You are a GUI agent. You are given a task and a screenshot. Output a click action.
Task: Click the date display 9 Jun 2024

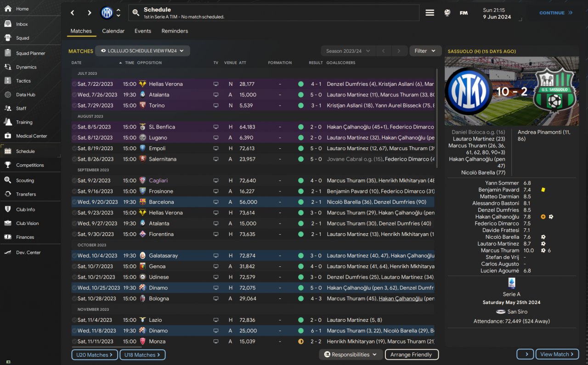tap(497, 17)
